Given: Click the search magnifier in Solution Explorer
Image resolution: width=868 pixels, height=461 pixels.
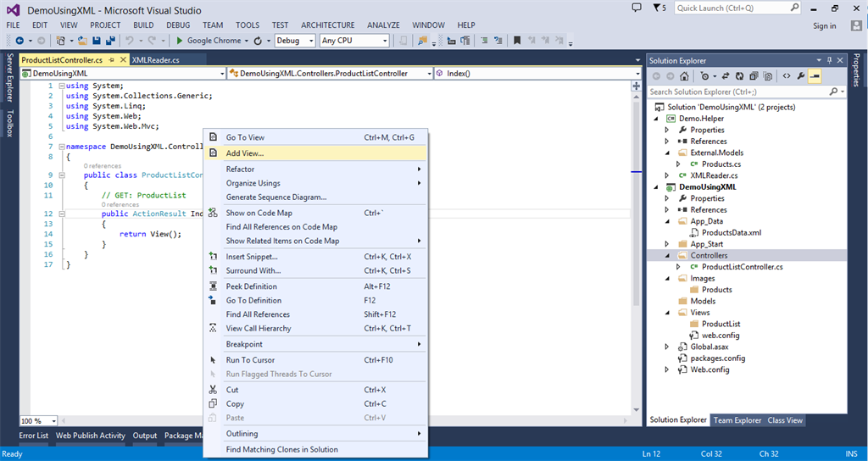Looking at the screenshot, I should (x=834, y=92).
